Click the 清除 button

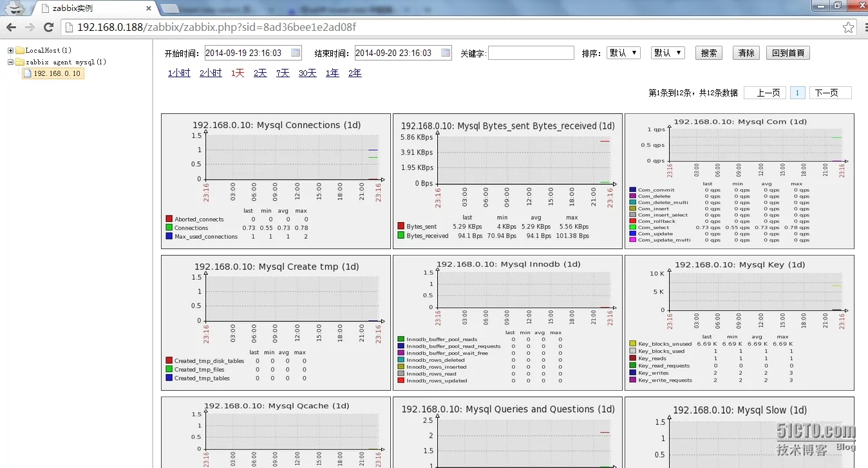(x=746, y=53)
